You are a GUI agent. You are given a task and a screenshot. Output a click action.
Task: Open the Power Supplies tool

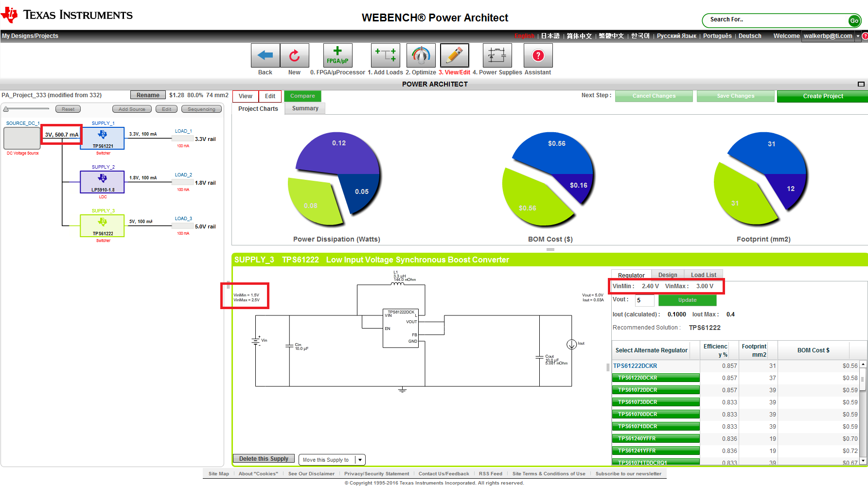tap(497, 55)
